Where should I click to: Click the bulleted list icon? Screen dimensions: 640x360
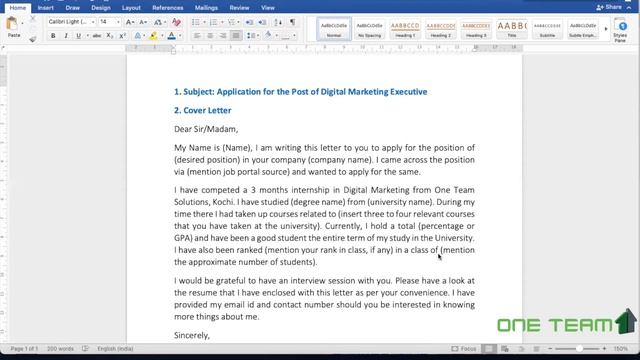tap(196, 22)
